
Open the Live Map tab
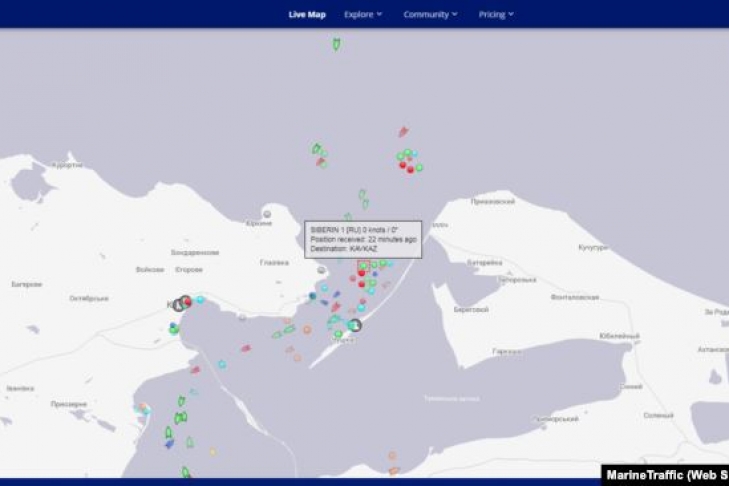tap(307, 14)
